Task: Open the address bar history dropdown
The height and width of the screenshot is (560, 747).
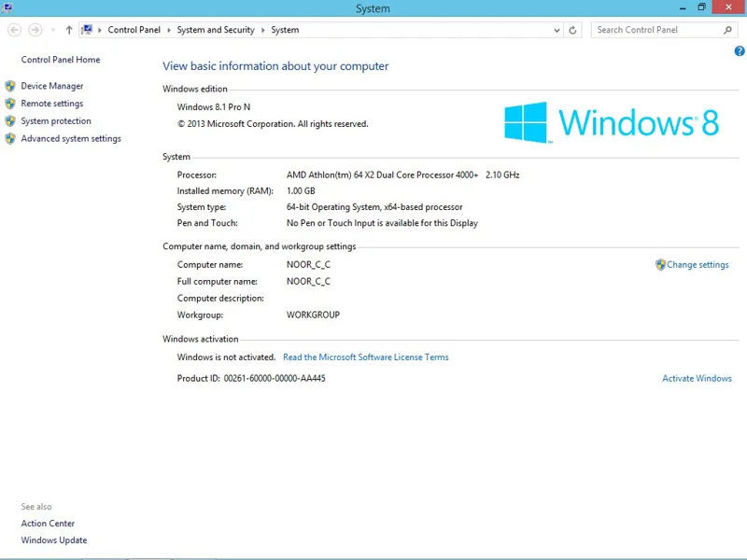Action: tap(558, 30)
